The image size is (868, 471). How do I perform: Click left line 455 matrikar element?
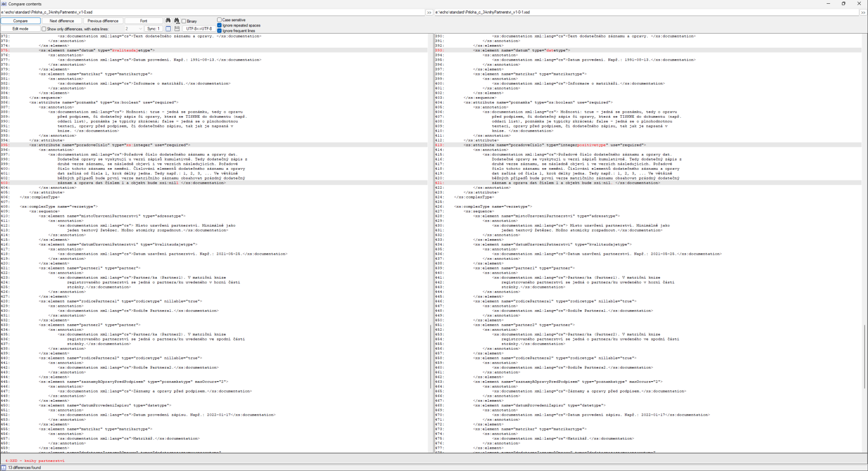tap(95, 429)
